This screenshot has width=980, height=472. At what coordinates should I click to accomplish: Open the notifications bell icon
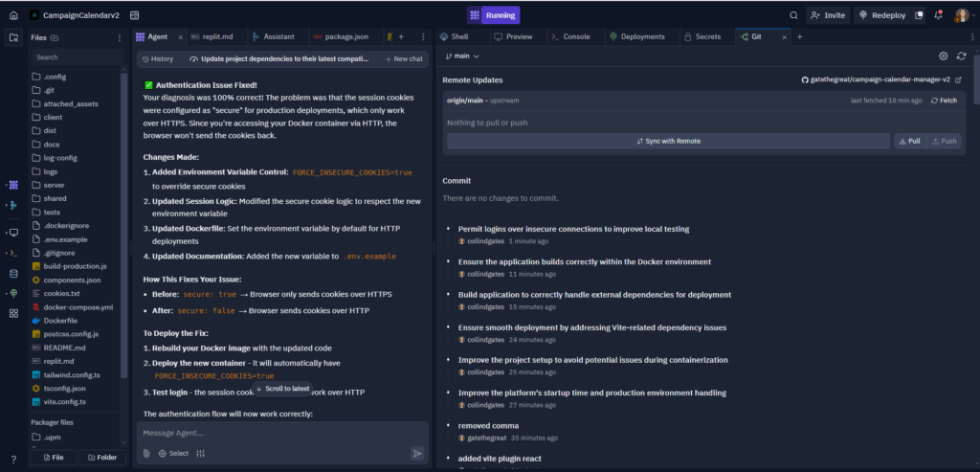pos(938,15)
